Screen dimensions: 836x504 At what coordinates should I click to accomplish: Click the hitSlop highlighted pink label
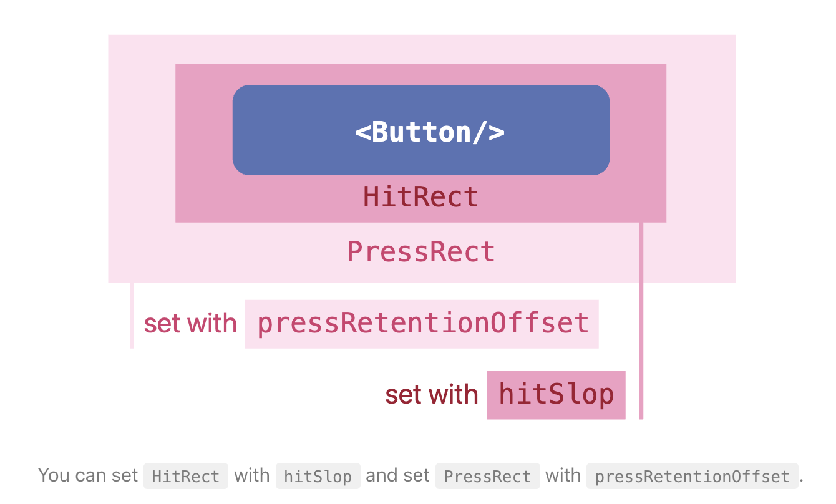(x=556, y=395)
